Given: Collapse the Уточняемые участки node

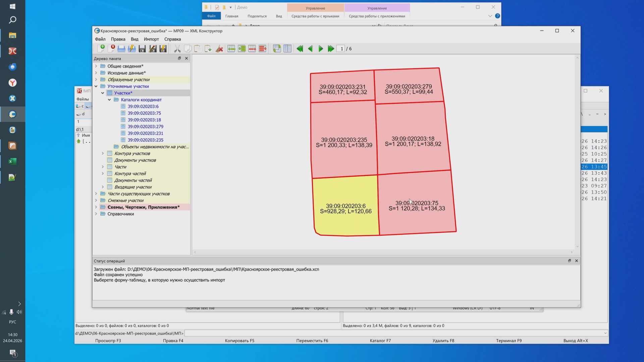Looking at the screenshot, I should pos(96,86).
